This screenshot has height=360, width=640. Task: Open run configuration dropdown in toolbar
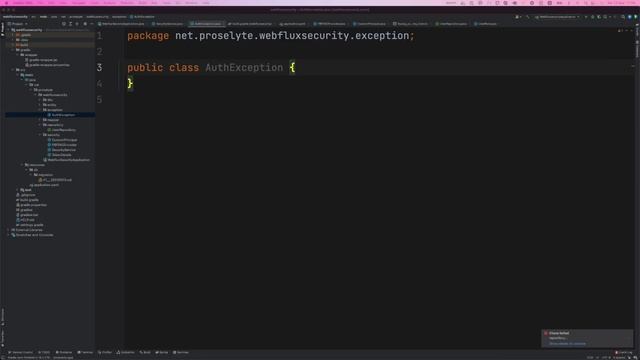[x=557, y=17]
